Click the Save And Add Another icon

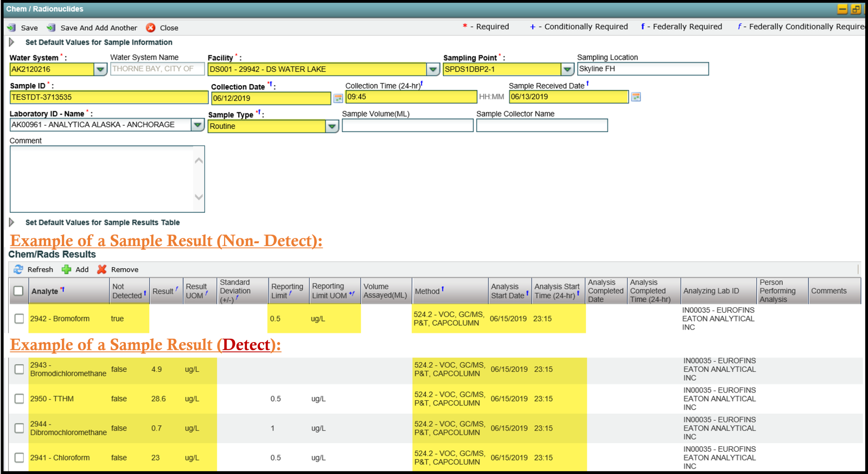pyautogui.click(x=51, y=28)
